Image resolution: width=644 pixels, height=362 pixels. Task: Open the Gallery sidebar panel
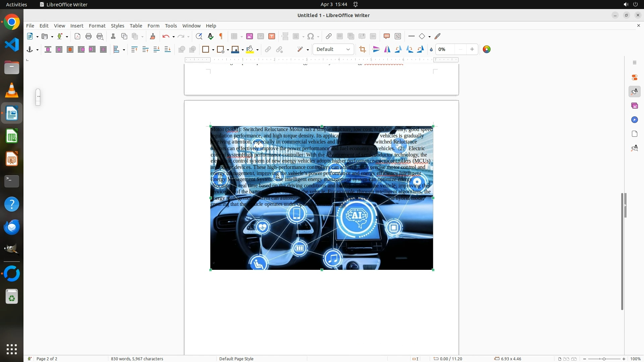[x=634, y=106]
